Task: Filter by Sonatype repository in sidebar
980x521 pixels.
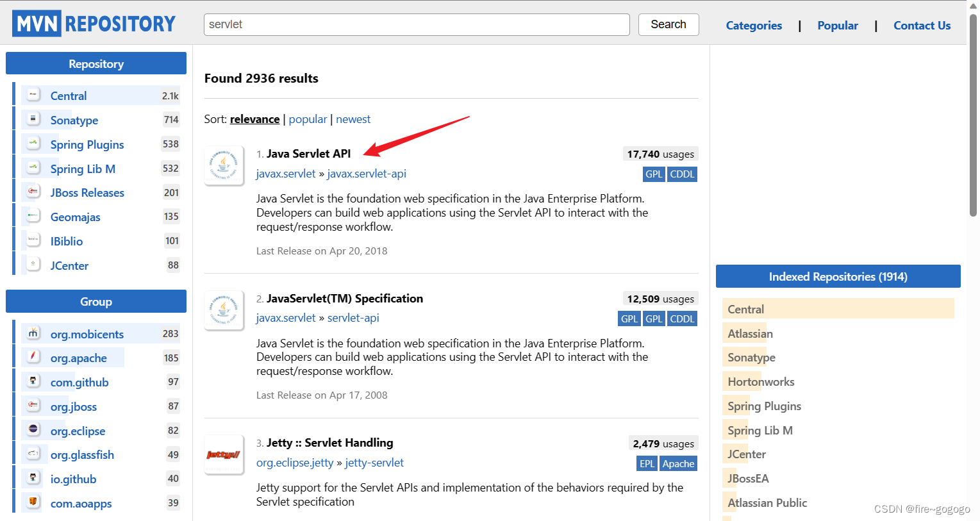Action: [x=74, y=120]
